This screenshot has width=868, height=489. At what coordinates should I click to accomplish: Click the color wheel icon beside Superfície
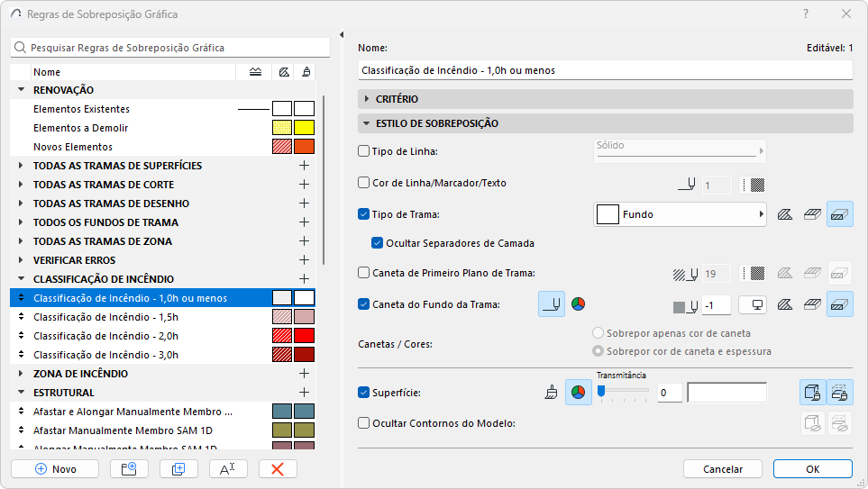578,393
